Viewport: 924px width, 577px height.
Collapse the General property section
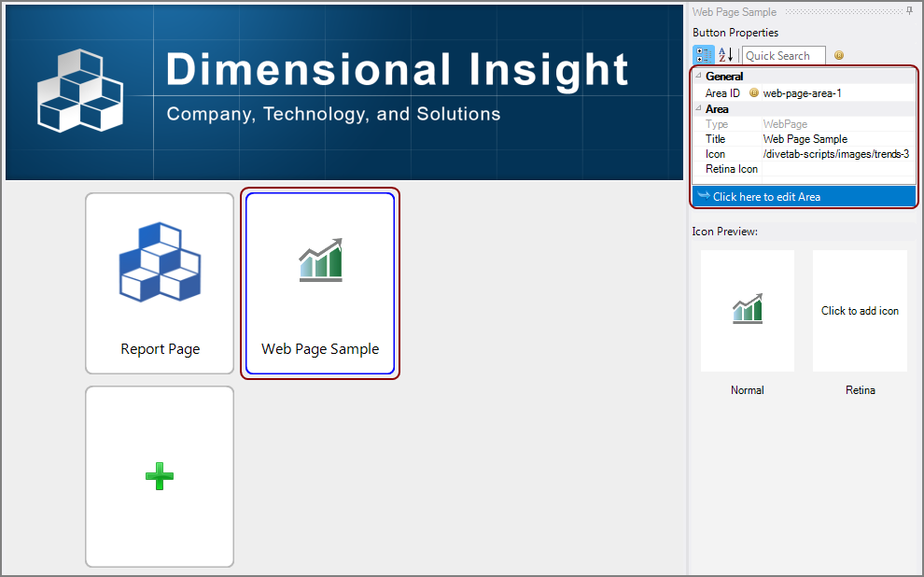pyautogui.click(x=697, y=77)
